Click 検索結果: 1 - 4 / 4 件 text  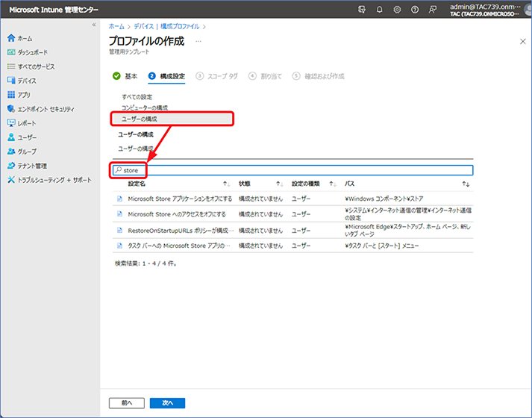coord(145,263)
